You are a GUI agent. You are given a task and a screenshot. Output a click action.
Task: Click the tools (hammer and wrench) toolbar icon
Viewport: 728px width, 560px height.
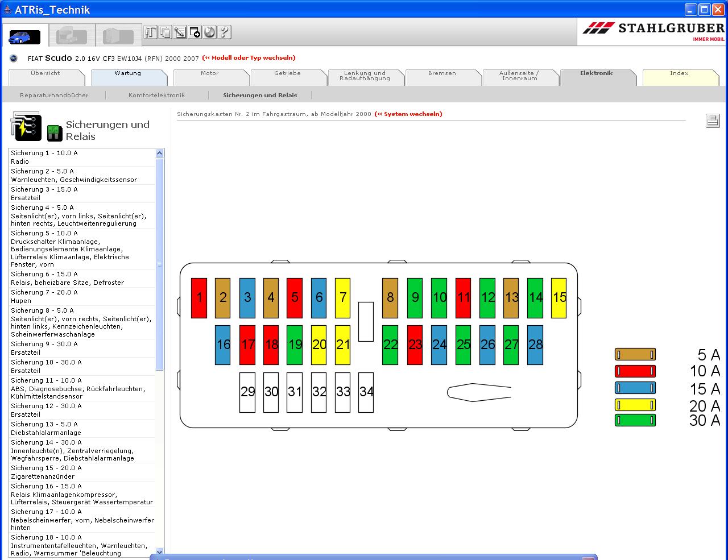coord(150,32)
